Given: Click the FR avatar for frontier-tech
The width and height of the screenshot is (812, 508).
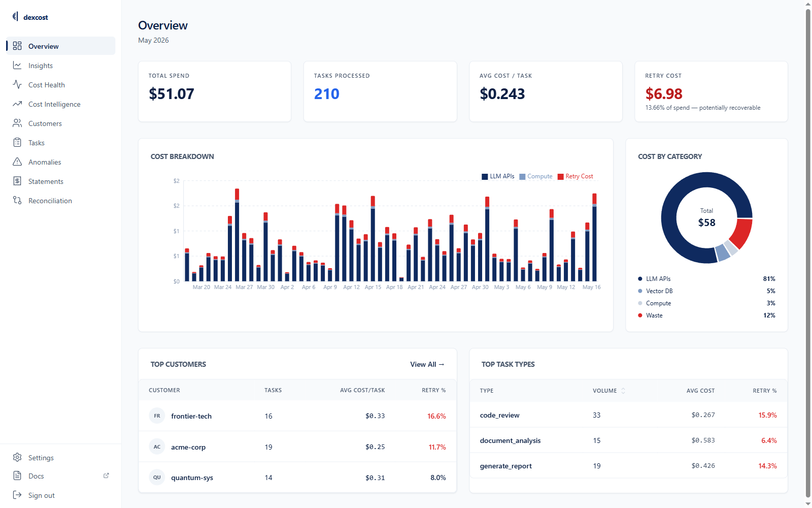Looking at the screenshot, I should pyautogui.click(x=157, y=416).
